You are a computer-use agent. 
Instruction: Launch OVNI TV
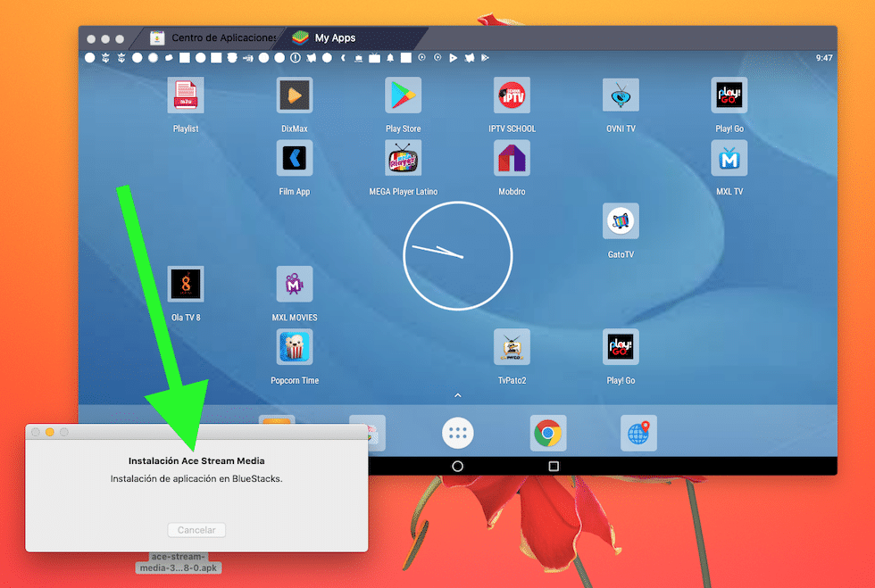pyautogui.click(x=621, y=95)
